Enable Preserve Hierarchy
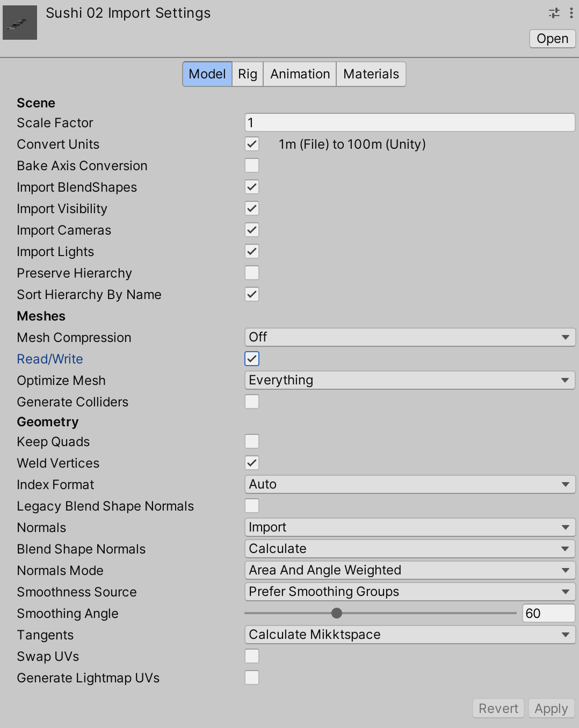This screenshot has width=579, height=728. (251, 273)
